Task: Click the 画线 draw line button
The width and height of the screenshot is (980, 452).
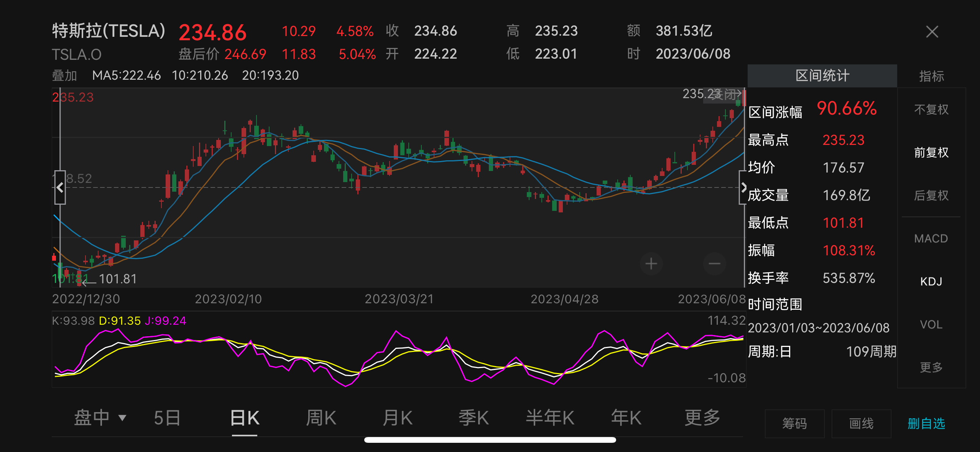Action: click(x=861, y=424)
